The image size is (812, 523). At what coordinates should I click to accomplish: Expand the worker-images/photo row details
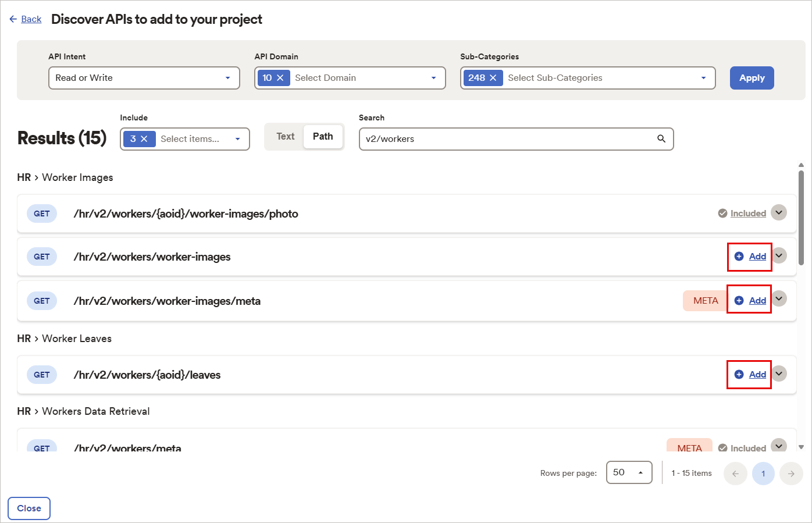(779, 212)
